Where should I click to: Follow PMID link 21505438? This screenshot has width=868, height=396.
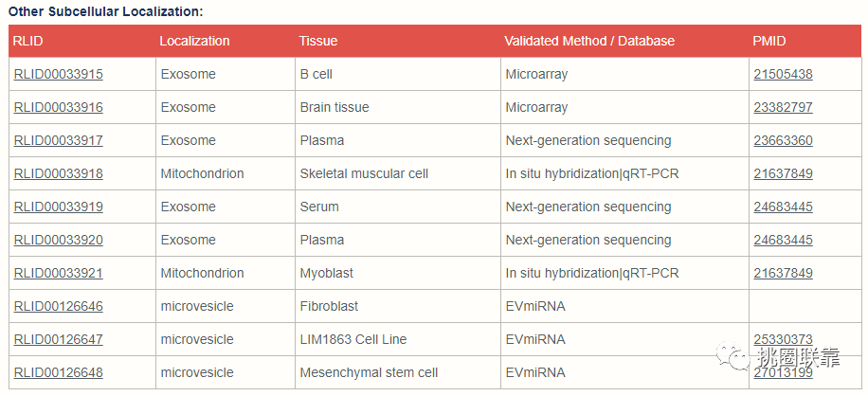click(x=783, y=74)
